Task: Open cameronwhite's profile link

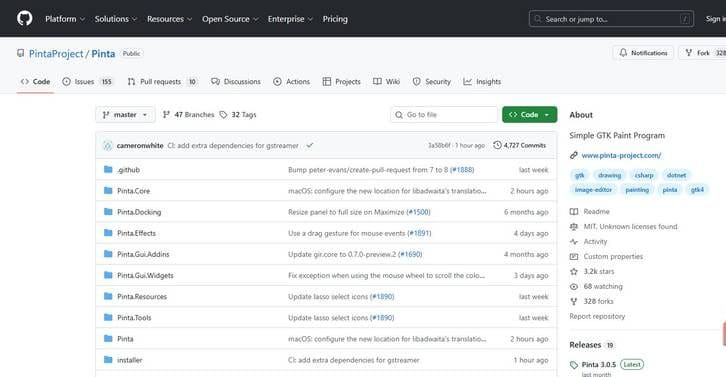Action: point(140,145)
